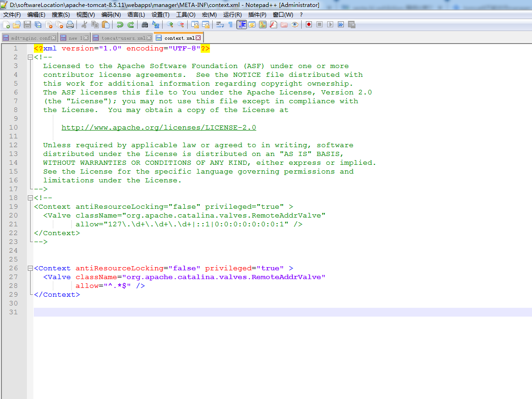The image size is (532, 399).
Task: Open the 搜索(S) menu
Action: pos(61,14)
